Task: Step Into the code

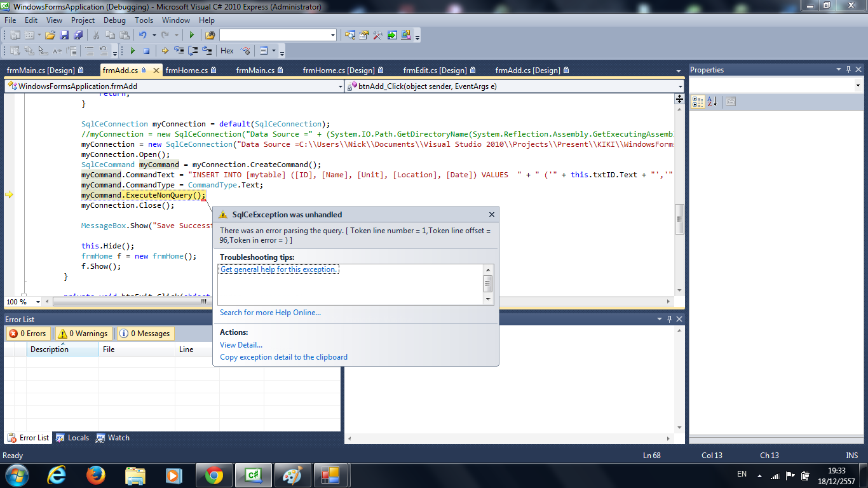Action: click(x=179, y=51)
